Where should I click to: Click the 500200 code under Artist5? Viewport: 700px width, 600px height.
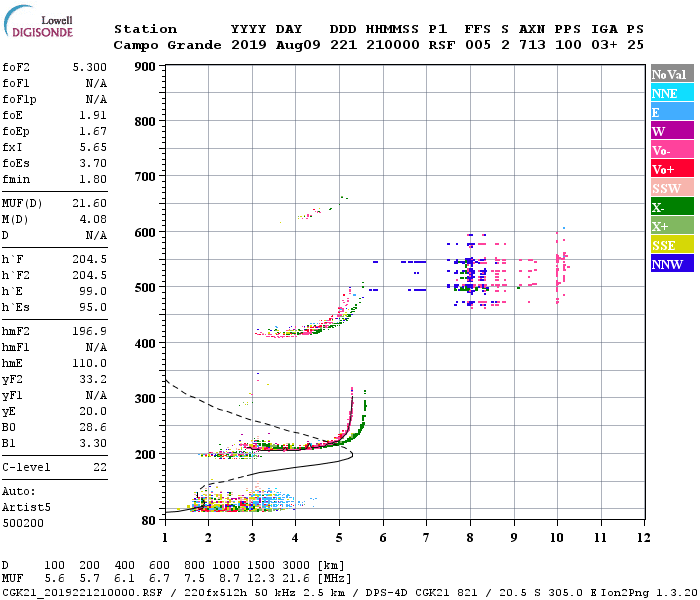pos(23,523)
